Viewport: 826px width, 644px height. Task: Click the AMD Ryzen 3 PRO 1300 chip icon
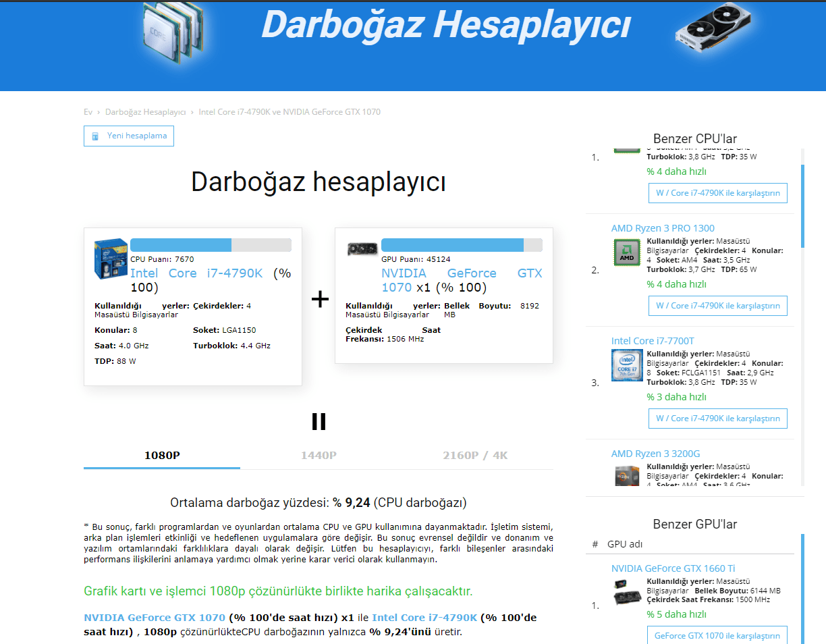(x=627, y=252)
